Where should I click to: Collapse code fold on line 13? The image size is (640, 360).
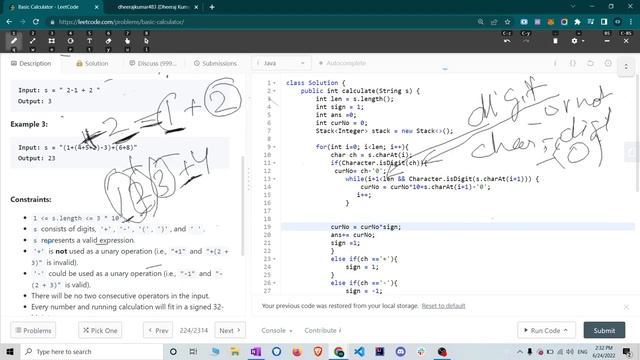[274, 179]
